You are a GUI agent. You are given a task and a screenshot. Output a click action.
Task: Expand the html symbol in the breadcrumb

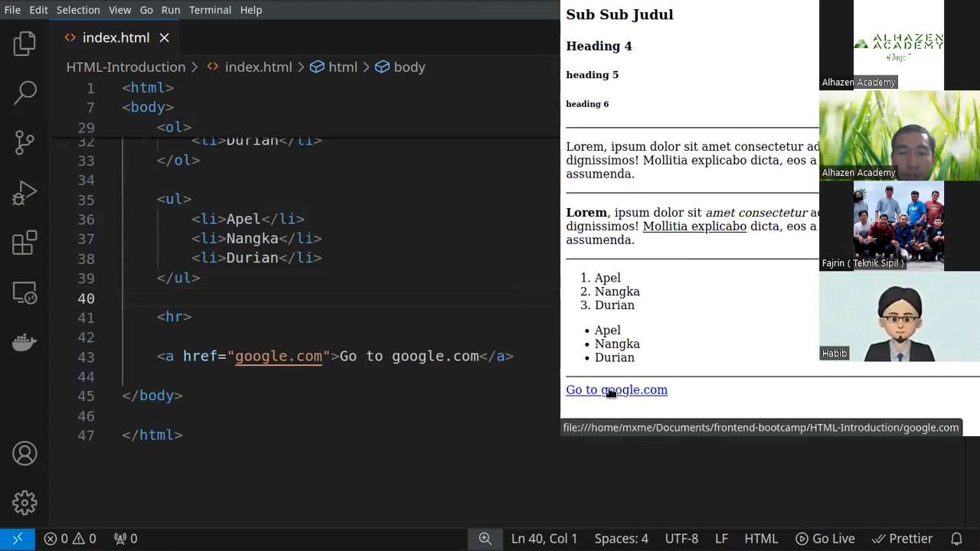[x=334, y=67]
